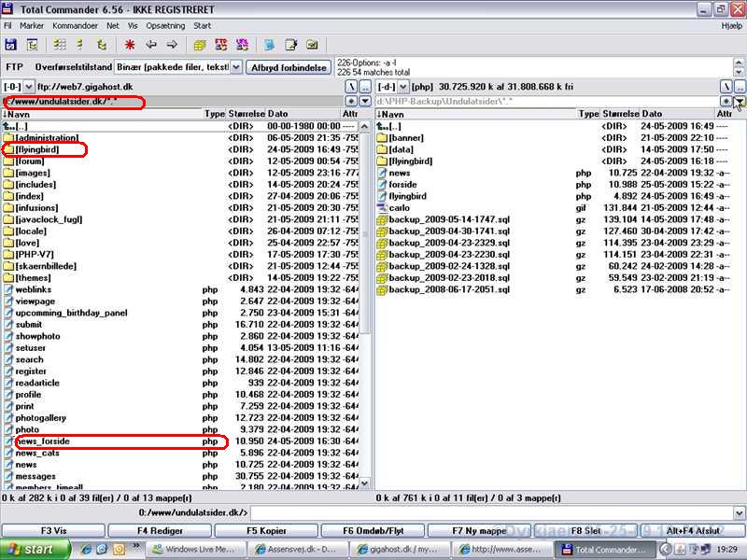The image size is (747, 560).
Task: Click the pack files yellow boxes icon
Action: (200, 45)
